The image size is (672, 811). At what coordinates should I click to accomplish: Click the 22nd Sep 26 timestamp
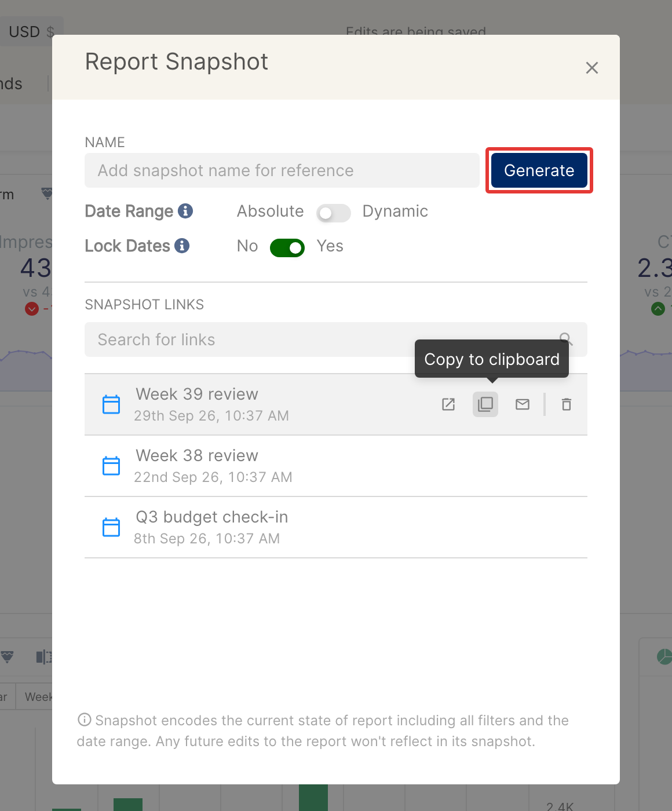[213, 477]
